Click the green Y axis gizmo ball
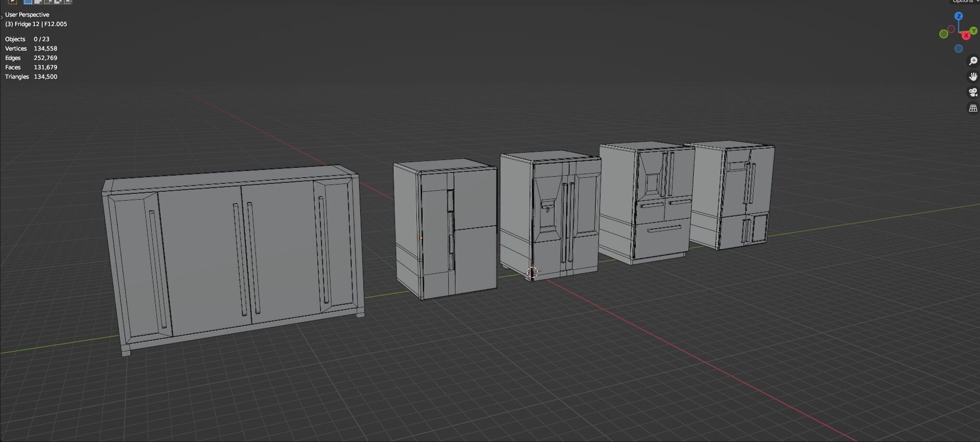Screen dimensions: 980x442 (973, 31)
